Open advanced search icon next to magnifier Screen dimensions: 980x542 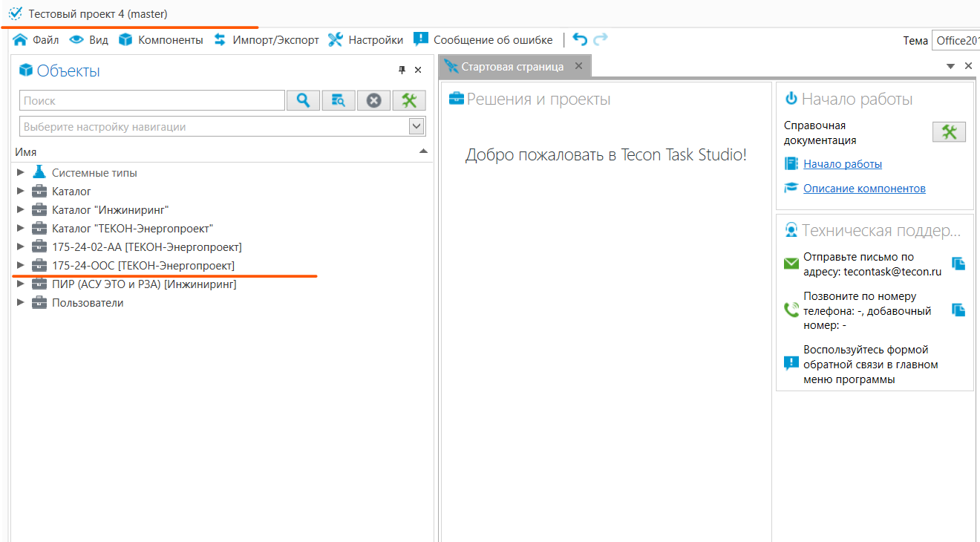(338, 100)
